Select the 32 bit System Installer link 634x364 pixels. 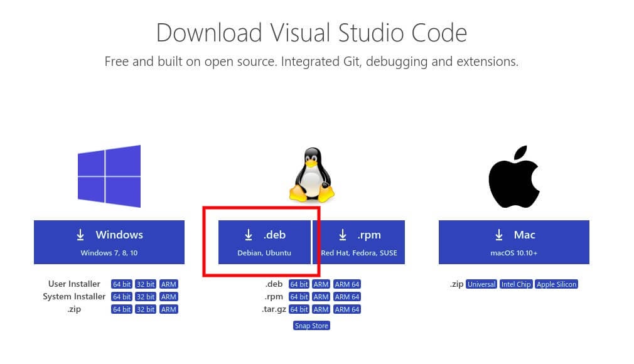[145, 296]
